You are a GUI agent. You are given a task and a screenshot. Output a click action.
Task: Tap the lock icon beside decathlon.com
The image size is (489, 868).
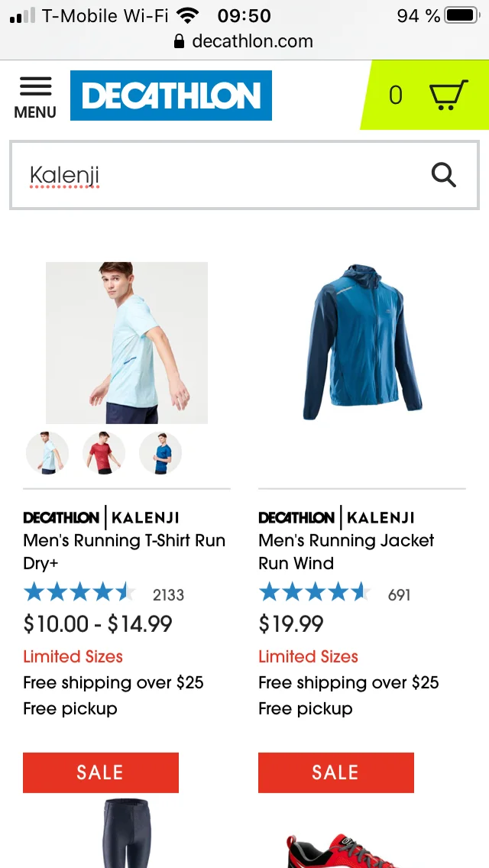tap(179, 41)
